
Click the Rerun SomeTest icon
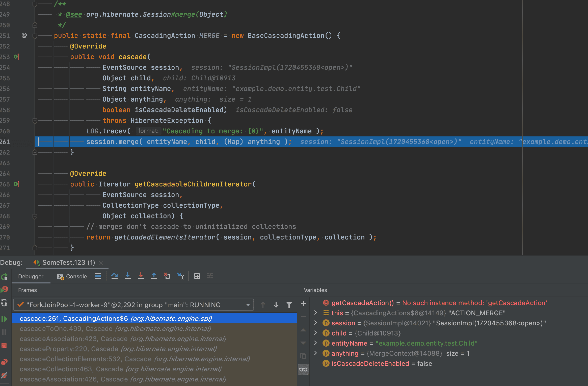4,277
